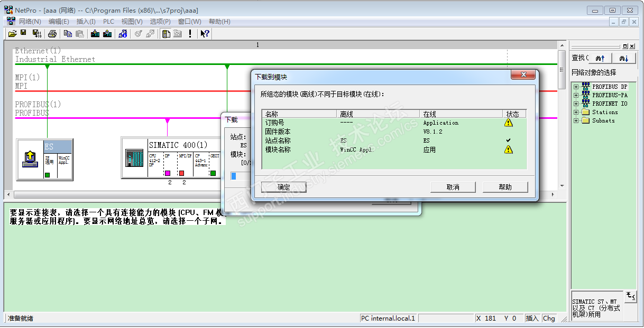Click the Download to PLC toolbar icon
Image resolution: width=644 pixels, height=328 pixels.
(95, 33)
